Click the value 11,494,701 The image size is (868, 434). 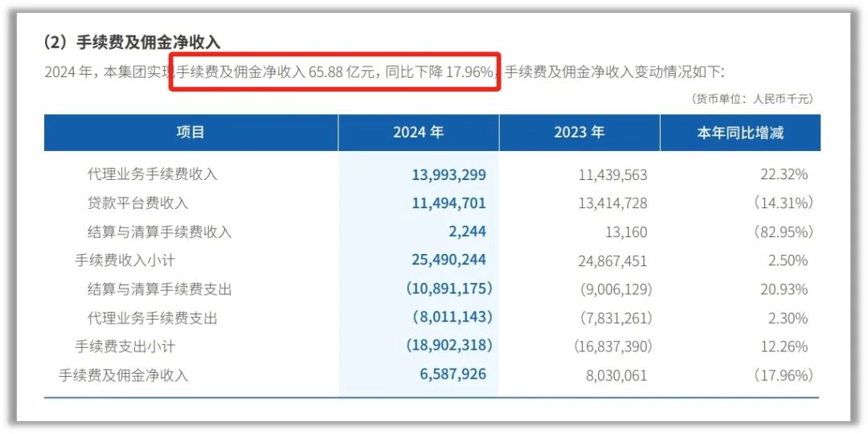pyautogui.click(x=449, y=203)
